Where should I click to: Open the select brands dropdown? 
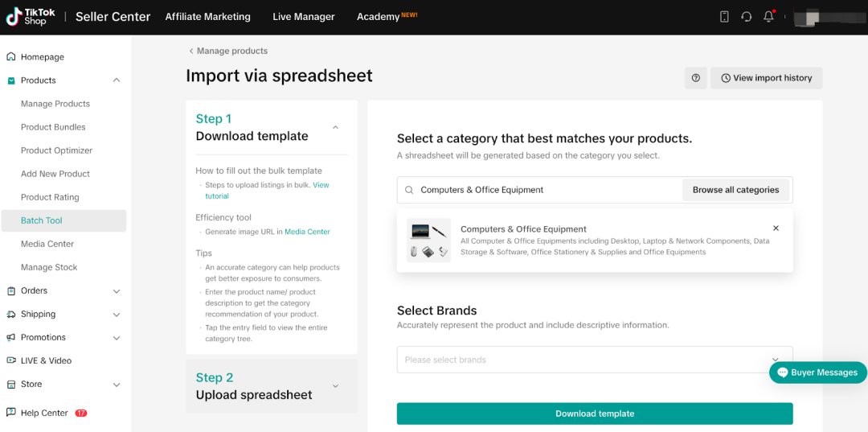[595, 360]
